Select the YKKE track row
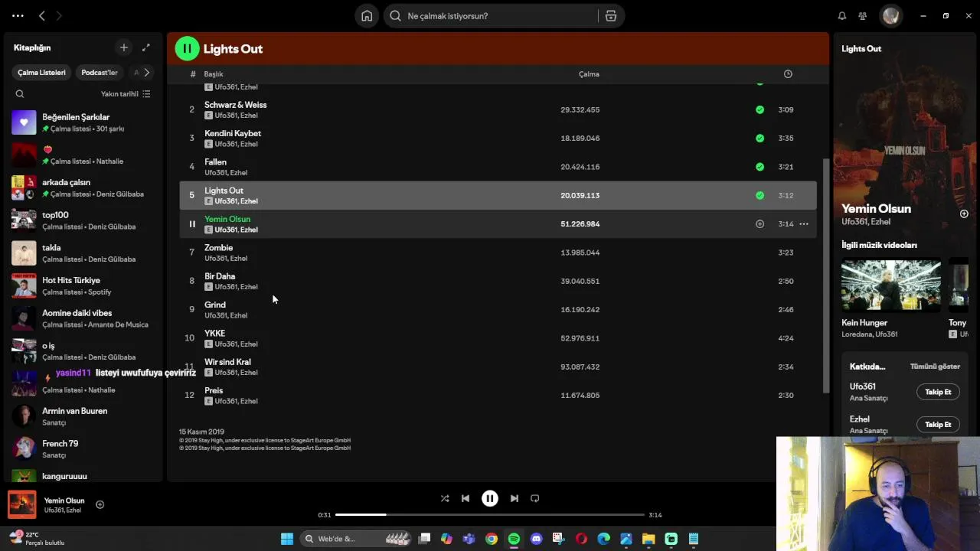The image size is (980, 551). click(498, 338)
